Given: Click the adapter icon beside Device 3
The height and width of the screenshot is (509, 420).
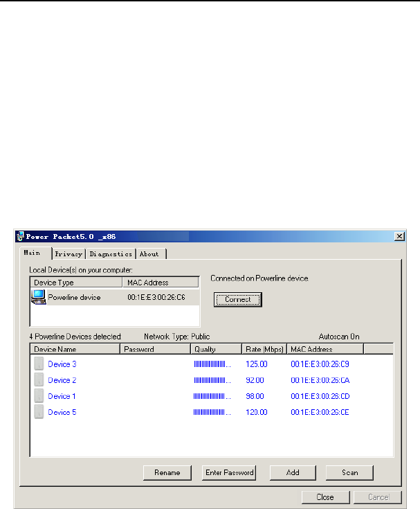Looking at the screenshot, I should tap(39, 364).
